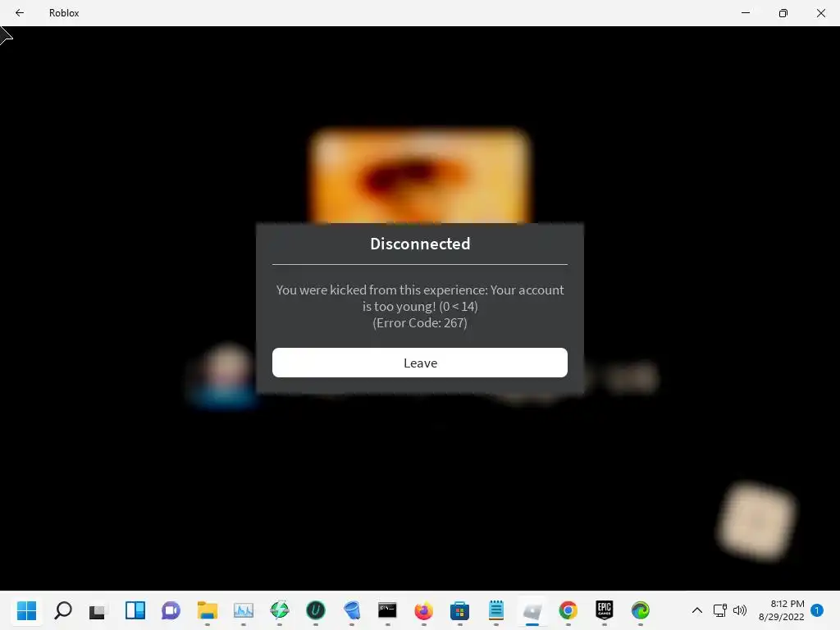Open the Windows Start menu

tap(26, 610)
